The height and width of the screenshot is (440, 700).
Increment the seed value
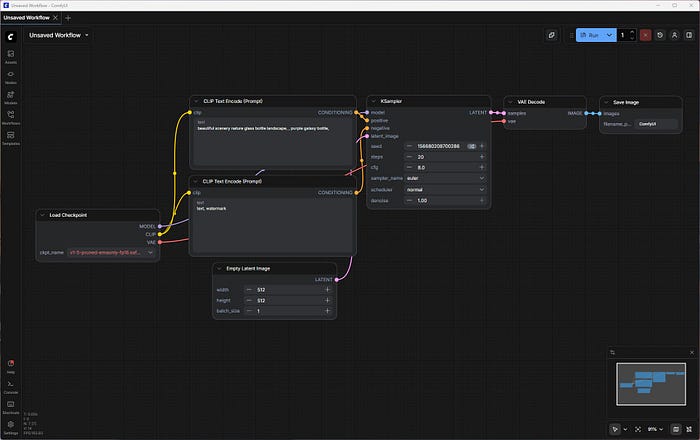click(482, 146)
